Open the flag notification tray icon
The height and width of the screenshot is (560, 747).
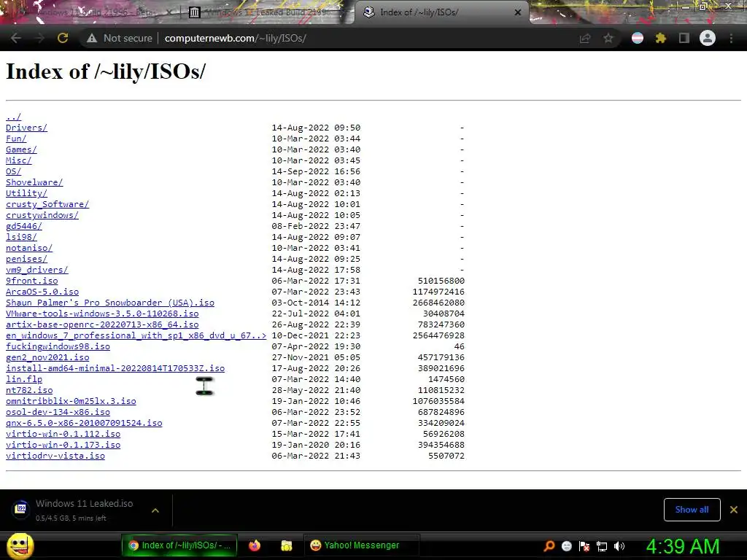tap(584, 546)
